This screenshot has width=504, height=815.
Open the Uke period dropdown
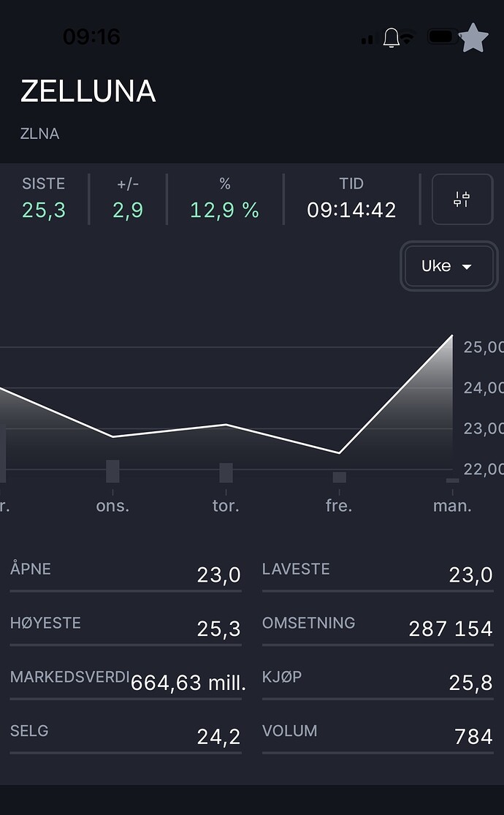point(447,266)
